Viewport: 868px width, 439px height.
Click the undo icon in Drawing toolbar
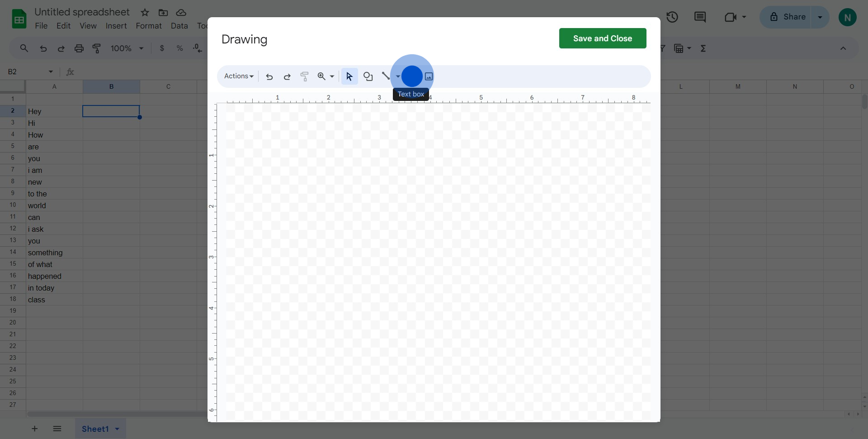(269, 76)
